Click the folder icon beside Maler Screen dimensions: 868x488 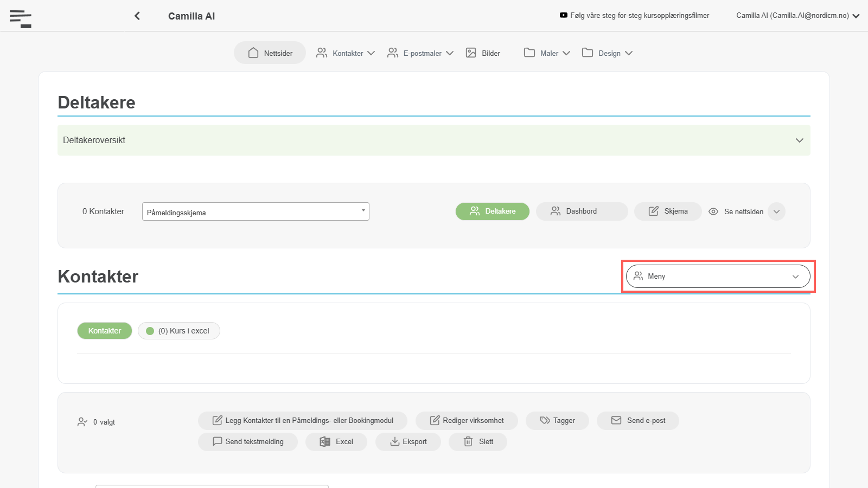coord(529,53)
